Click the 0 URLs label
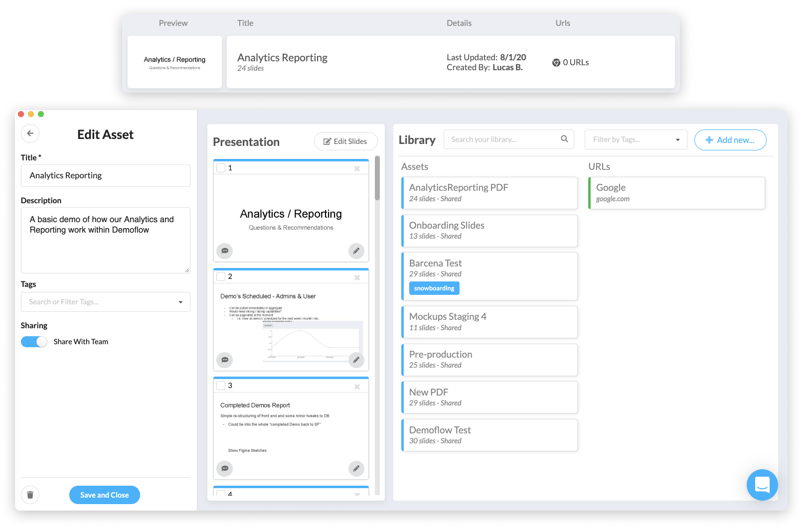The height and width of the screenshot is (532, 812). tap(576, 63)
